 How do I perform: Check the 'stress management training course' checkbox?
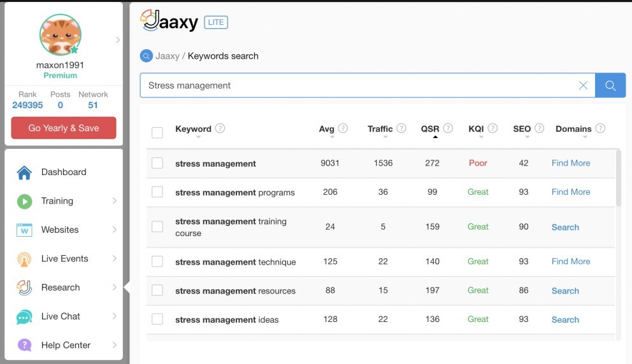coord(157,227)
